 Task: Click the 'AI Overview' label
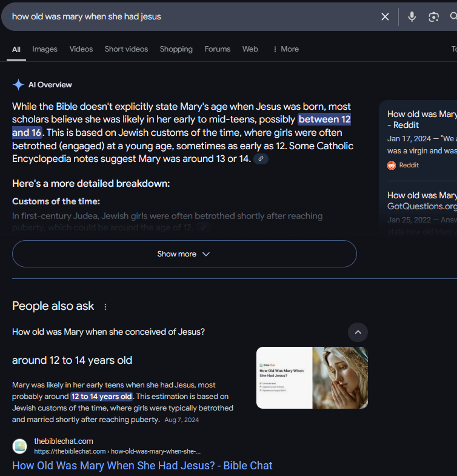[x=50, y=85]
